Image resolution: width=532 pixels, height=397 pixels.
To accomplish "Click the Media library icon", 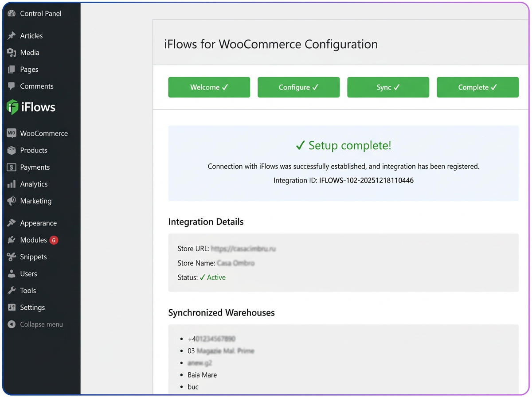I will 12,53.
